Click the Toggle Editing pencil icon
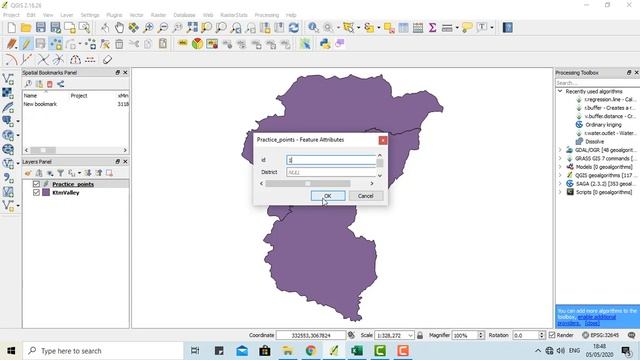The width and height of the screenshot is (640, 360). click(26, 44)
